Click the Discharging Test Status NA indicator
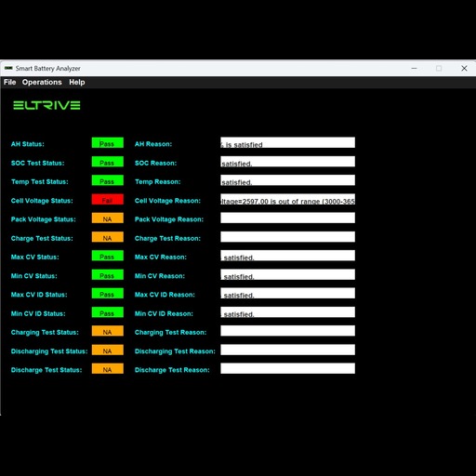The height and width of the screenshot is (476, 476). click(108, 350)
